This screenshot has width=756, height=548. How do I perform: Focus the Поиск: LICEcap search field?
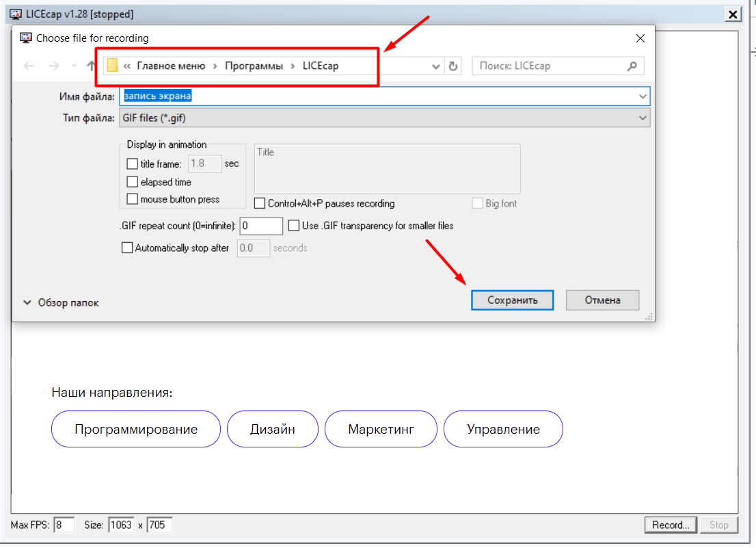coord(558,66)
